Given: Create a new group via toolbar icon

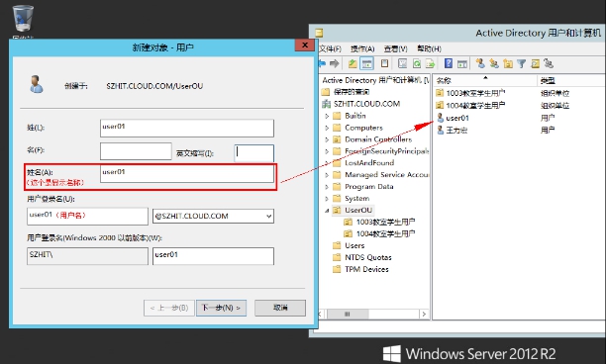Looking at the screenshot, I should pyautogui.click(x=494, y=63).
